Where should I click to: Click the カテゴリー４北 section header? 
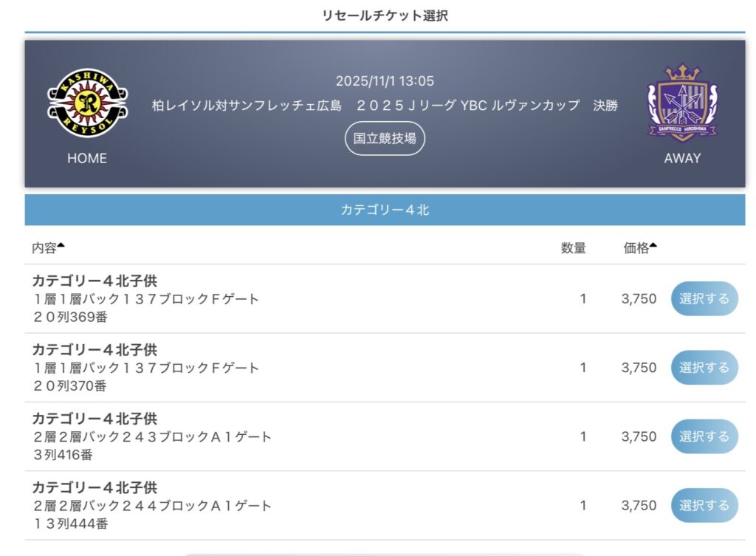pos(385,210)
